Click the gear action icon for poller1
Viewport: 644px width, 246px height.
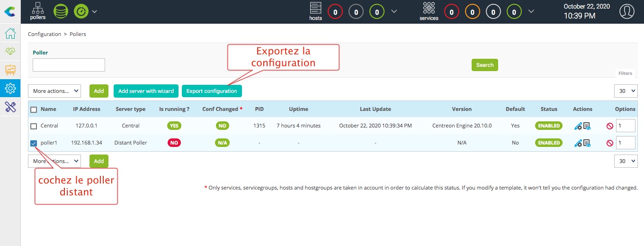coord(578,143)
